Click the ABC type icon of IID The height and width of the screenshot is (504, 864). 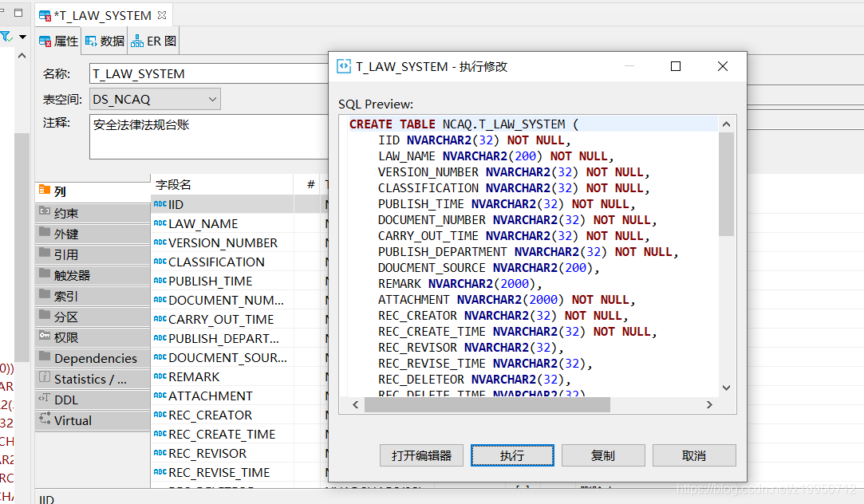click(x=160, y=204)
